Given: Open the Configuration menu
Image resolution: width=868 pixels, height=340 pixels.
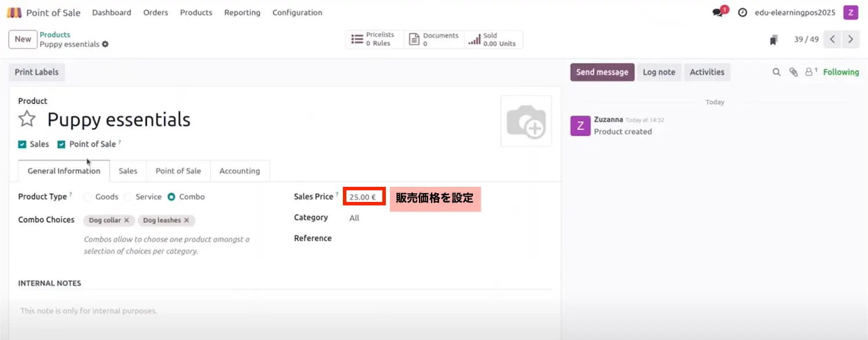Looking at the screenshot, I should pyautogui.click(x=297, y=13).
